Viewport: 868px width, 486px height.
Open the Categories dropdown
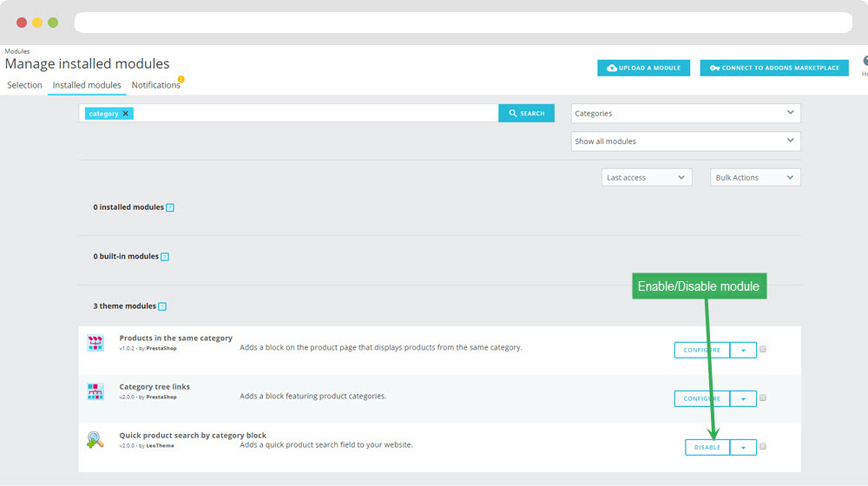pos(685,114)
